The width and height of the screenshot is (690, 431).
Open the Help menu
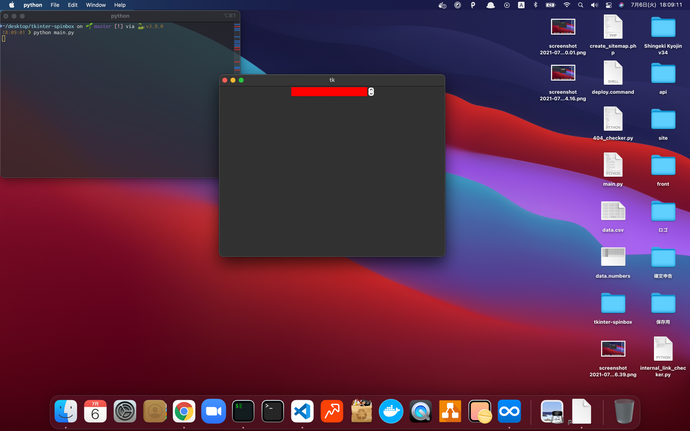[x=120, y=5]
